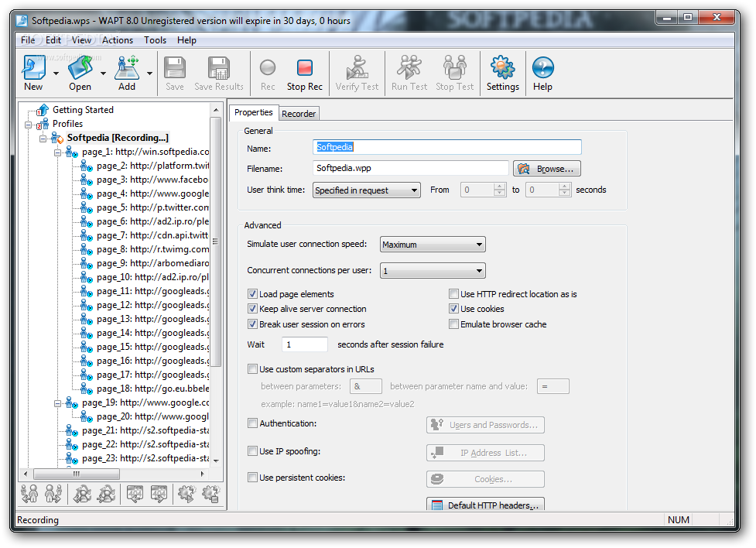Open the Open button dropdown arrow
The height and width of the screenshot is (548, 756).
click(103, 74)
